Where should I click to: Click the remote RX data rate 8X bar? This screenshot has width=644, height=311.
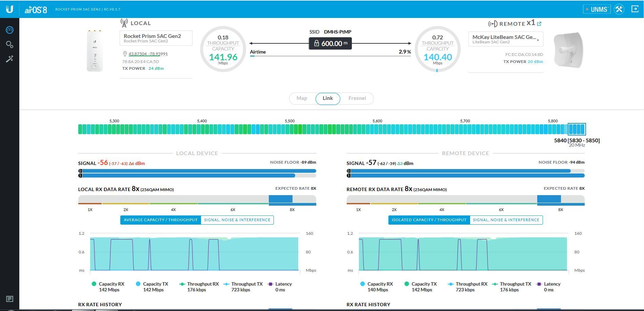pyautogui.click(x=465, y=200)
